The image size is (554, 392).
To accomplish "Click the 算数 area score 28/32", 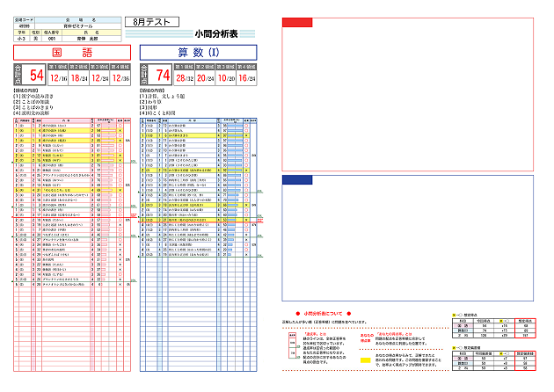I will pyautogui.click(x=185, y=78).
